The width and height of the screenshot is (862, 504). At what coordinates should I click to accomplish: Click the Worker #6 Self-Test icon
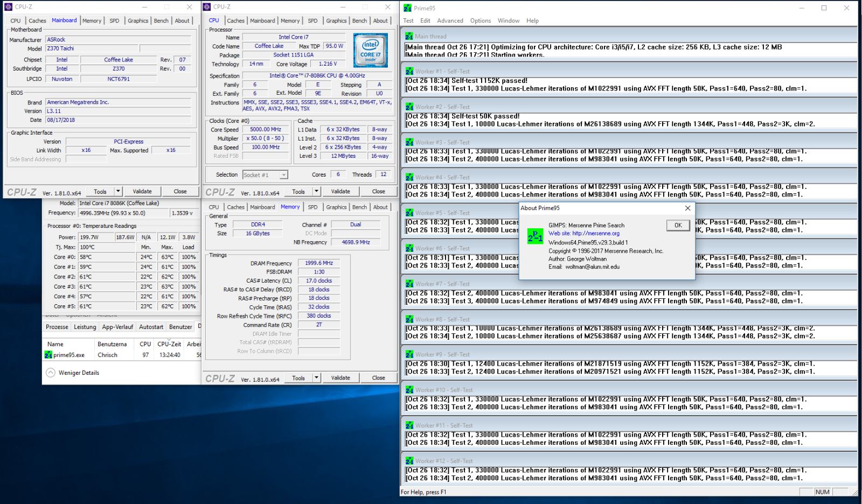point(409,248)
